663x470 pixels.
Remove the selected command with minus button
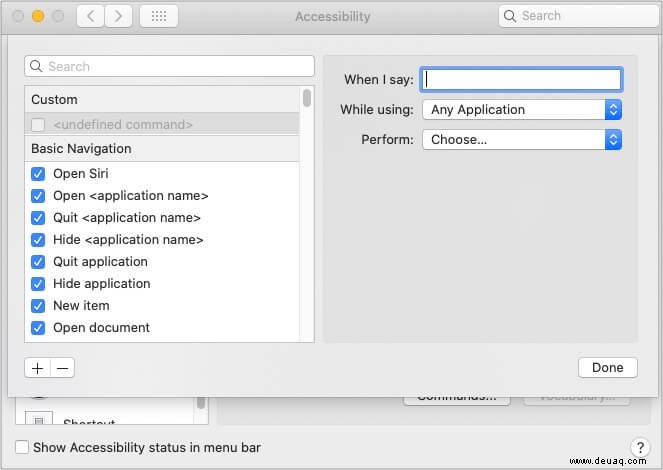click(x=63, y=368)
